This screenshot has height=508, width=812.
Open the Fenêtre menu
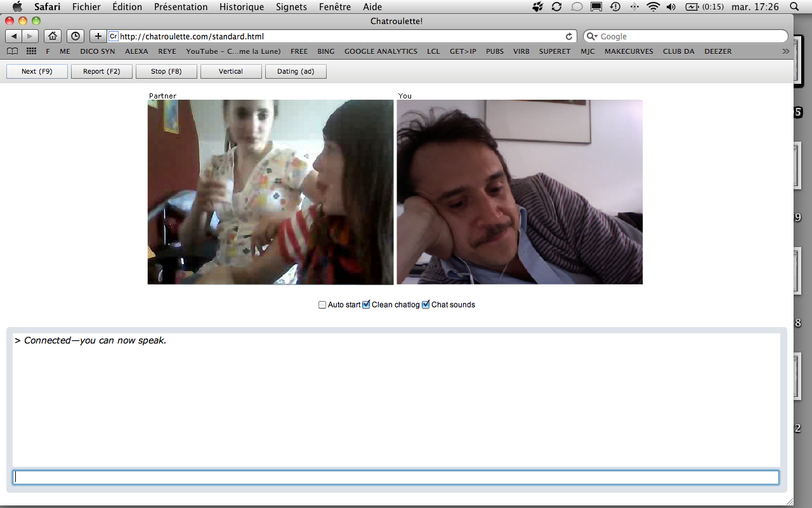pos(335,7)
